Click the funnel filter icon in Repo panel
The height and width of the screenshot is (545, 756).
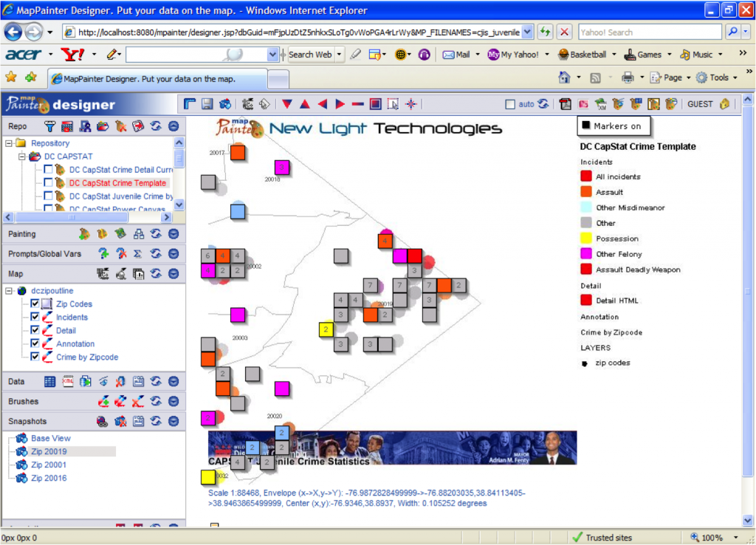coord(49,126)
